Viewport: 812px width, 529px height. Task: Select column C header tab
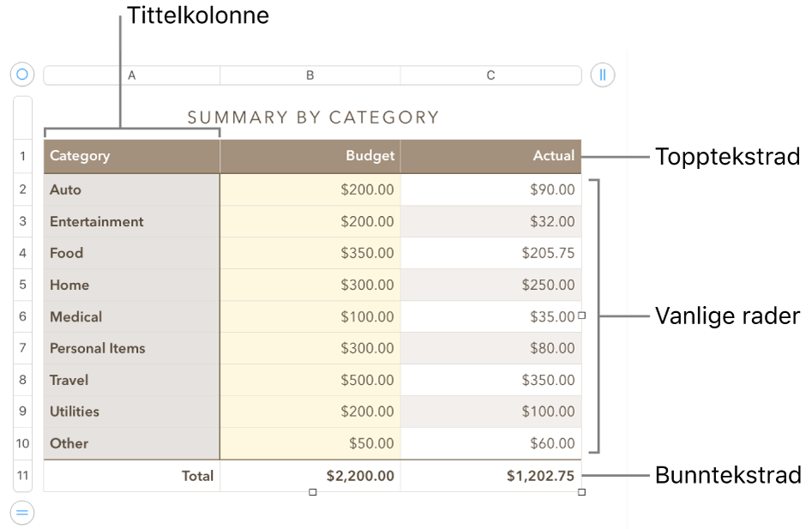(x=490, y=75)
